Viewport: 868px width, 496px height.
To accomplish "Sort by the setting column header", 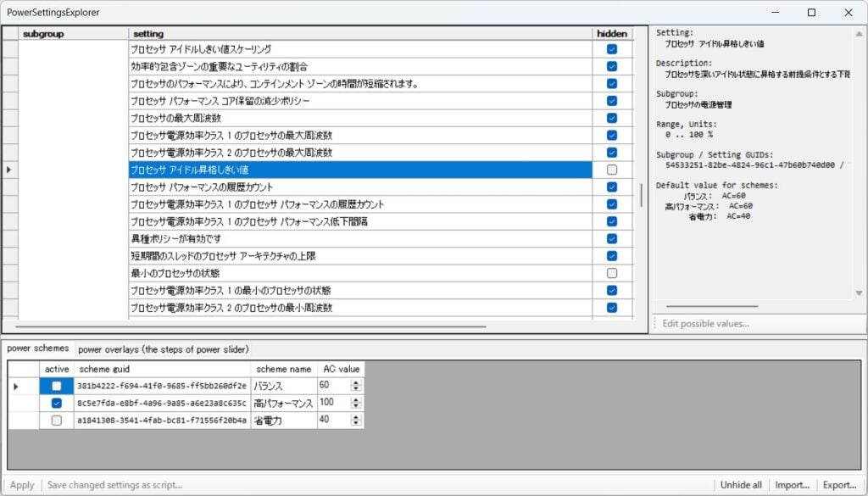I will 359,34.
